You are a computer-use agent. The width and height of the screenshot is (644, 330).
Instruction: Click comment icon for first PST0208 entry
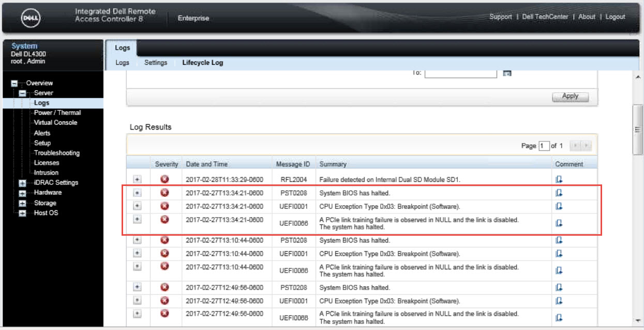click(x=559, y=193)
